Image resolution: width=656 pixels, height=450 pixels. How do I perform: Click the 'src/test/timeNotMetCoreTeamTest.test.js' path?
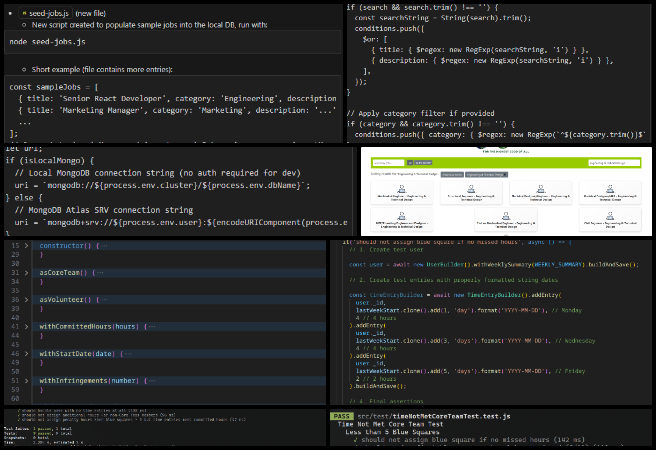pos(434,417)
